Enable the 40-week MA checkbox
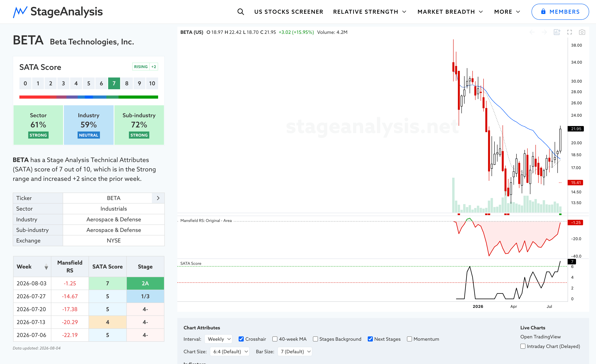This screenshot has height=364, width=596. pos(275,339)
